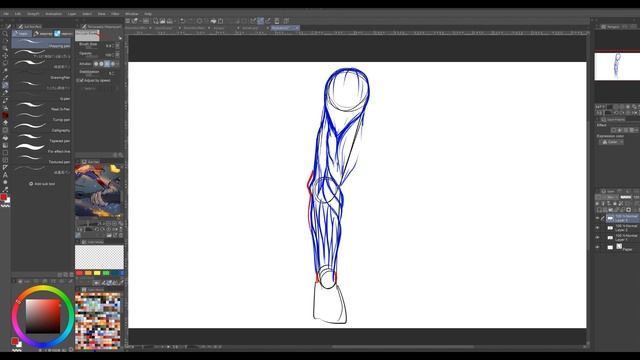
Task: Open the Animation menu
Action: pos(53,14)
